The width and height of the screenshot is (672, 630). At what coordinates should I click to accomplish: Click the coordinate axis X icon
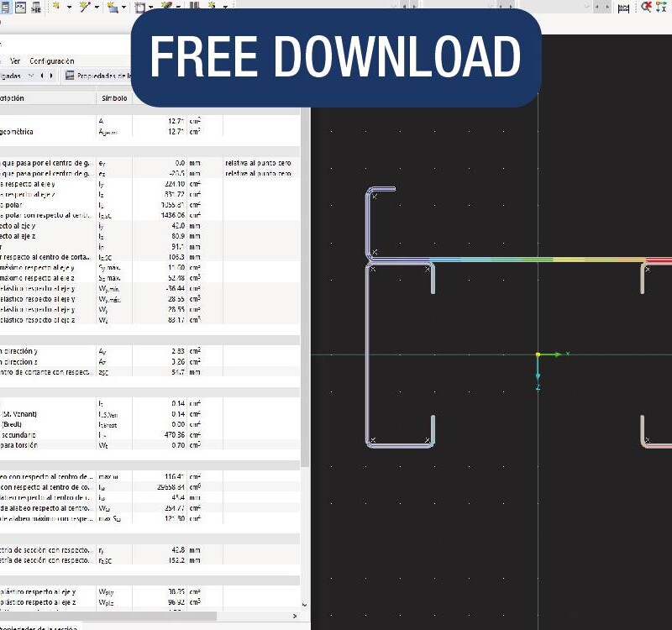tap(661, 7)
